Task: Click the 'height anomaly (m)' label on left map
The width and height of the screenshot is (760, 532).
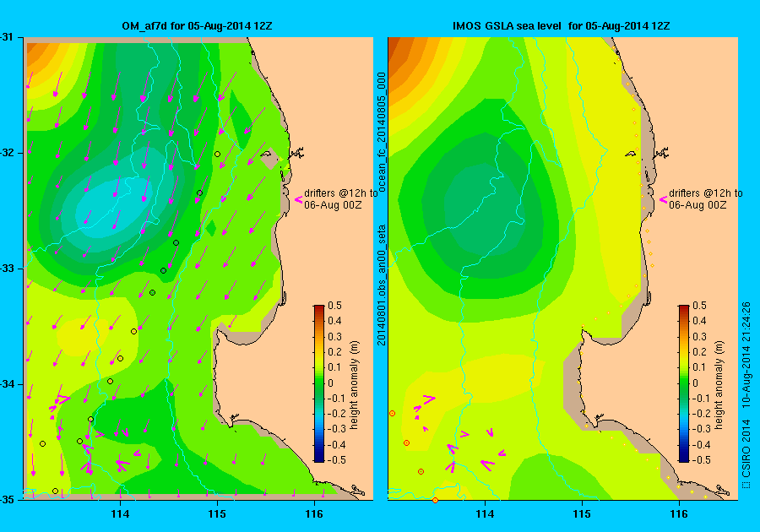Action: [x=355, y=385]
